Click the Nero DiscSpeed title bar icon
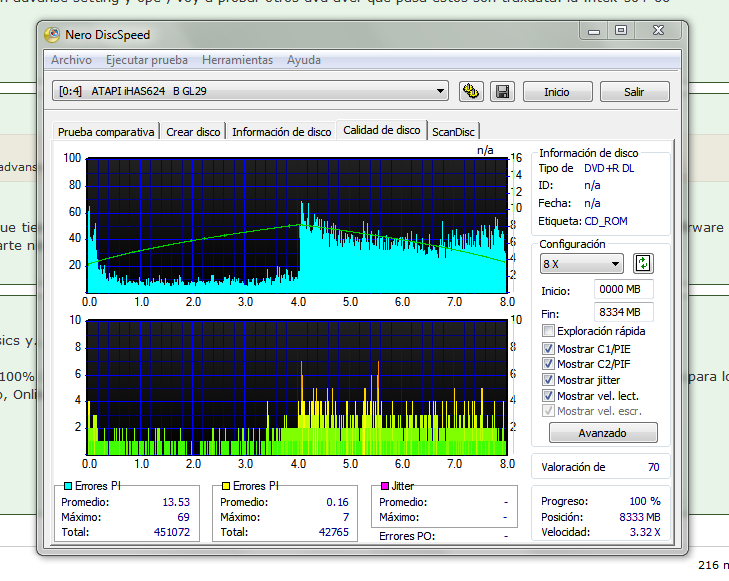Image resolution: width=729 pixels, height=581 pixels. point(53,35)
